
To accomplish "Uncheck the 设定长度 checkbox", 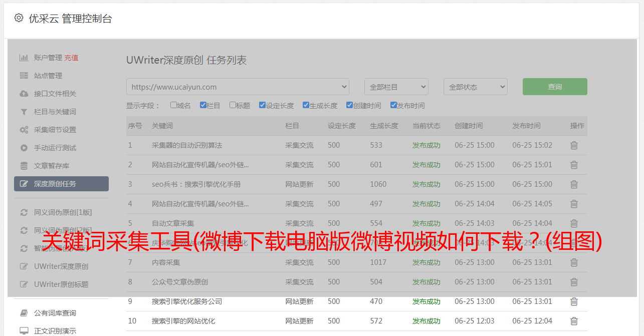I will (262, 105).
